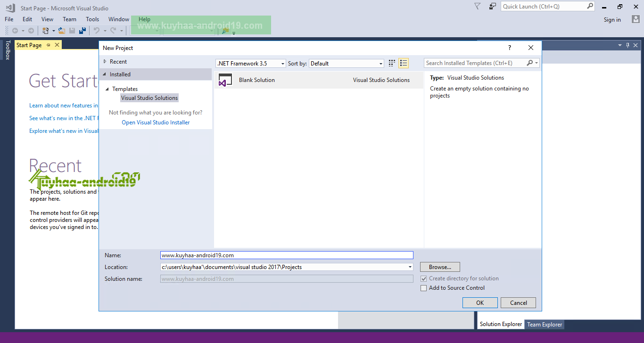
Task: Click the New Project toolbar icon
Action: coord(46,31)
